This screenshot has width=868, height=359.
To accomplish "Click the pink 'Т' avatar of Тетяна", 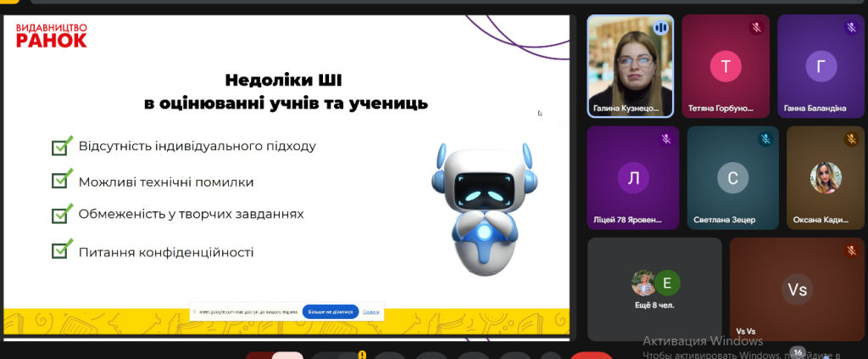I will (x=725, y=66).
